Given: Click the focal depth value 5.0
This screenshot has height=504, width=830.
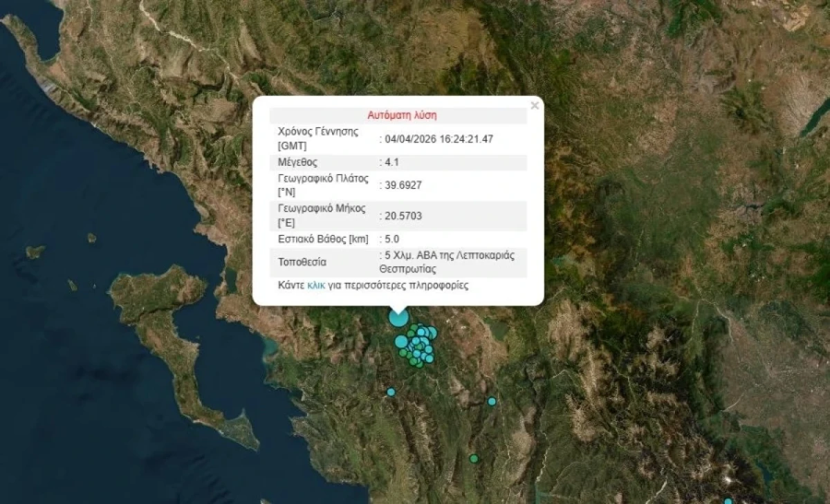Looking at the screenshot, I should (x=392, y=239).
